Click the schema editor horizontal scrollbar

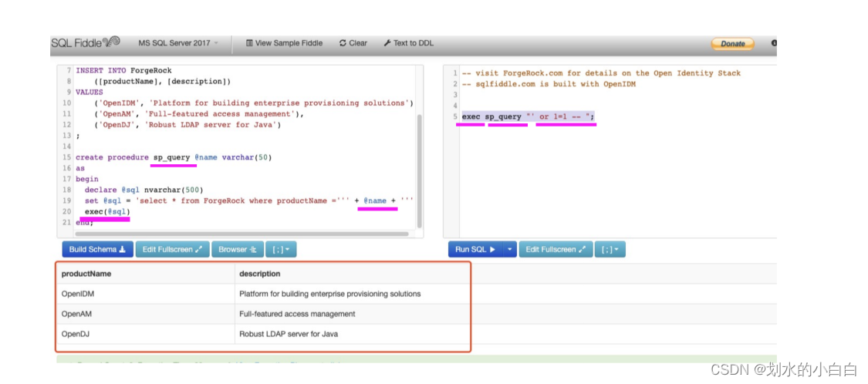[x=242, y=234]
